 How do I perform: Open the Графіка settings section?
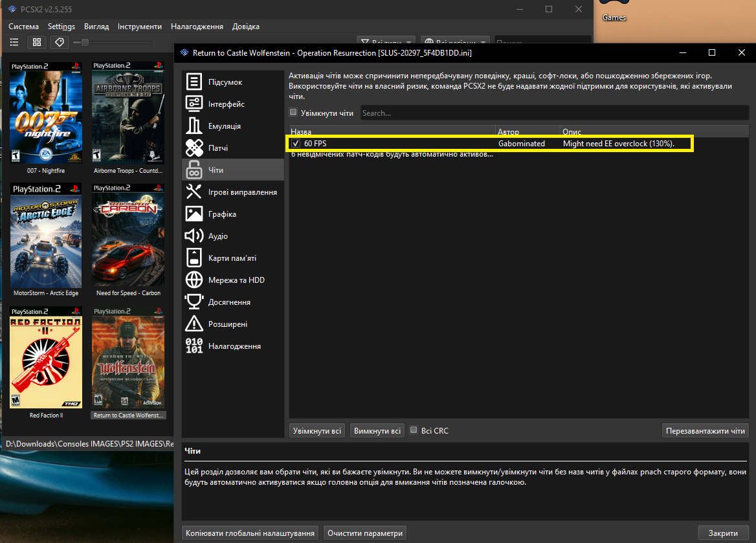[x=221, y=214]
